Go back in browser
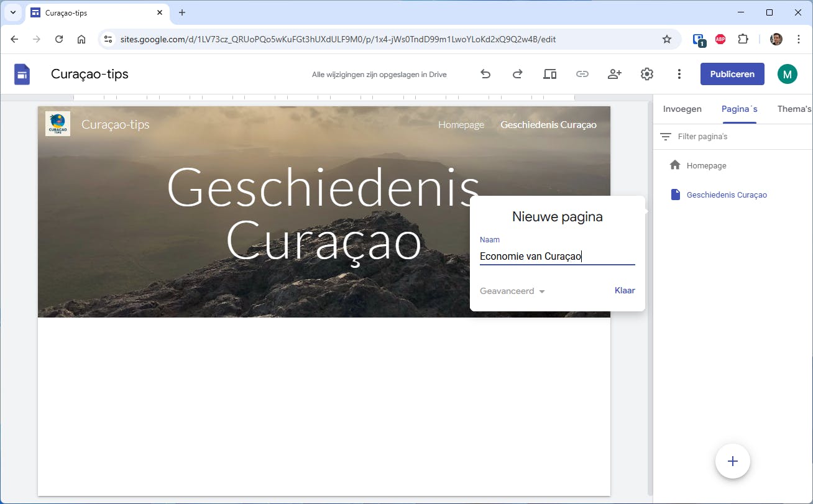813x504 pixels. (14, 39)
